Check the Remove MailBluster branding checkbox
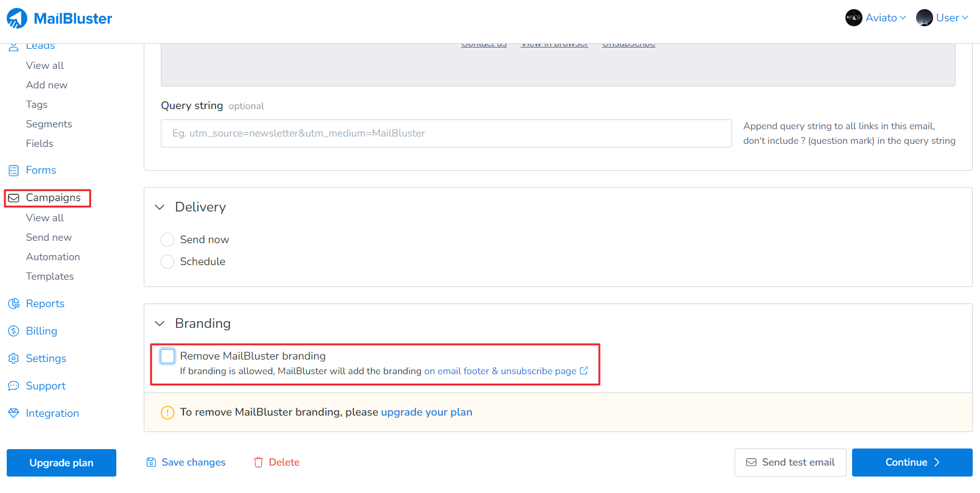 pos(167,356)
